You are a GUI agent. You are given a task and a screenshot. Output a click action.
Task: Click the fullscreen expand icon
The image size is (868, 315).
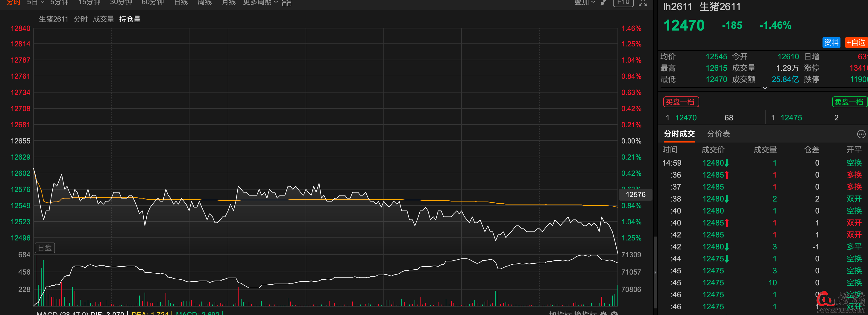643,3
